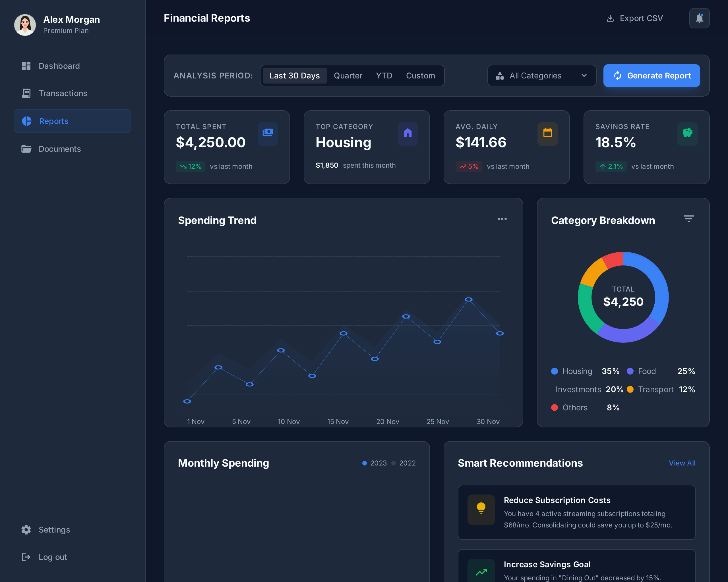Click the Category Breakdown filter icon

tap(688, 219)
